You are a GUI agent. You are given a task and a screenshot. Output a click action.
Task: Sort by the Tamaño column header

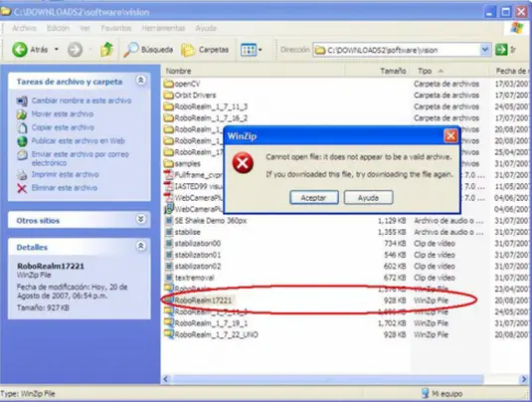(393, 71)
